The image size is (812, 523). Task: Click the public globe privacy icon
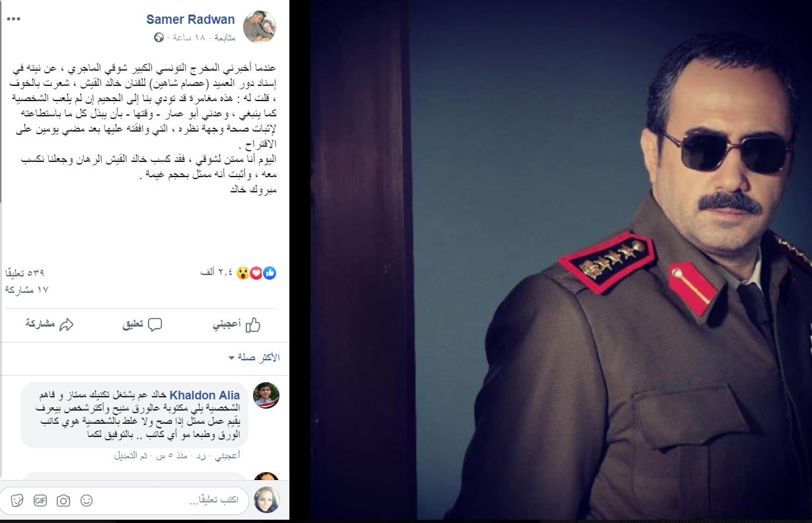point(159,38)
